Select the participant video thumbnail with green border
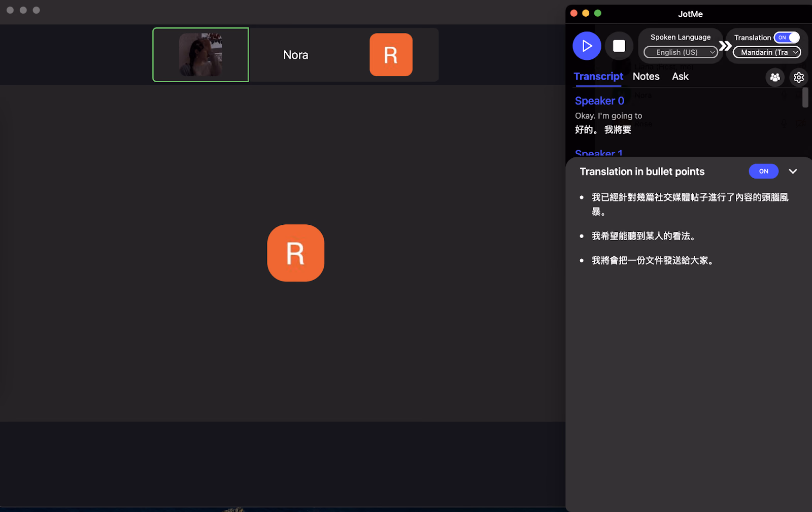The width and height of the screenshot is (812, 512). point(200,55)
